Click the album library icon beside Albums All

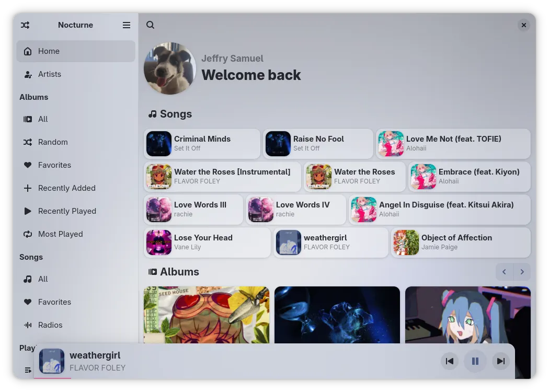click(28, 119)
